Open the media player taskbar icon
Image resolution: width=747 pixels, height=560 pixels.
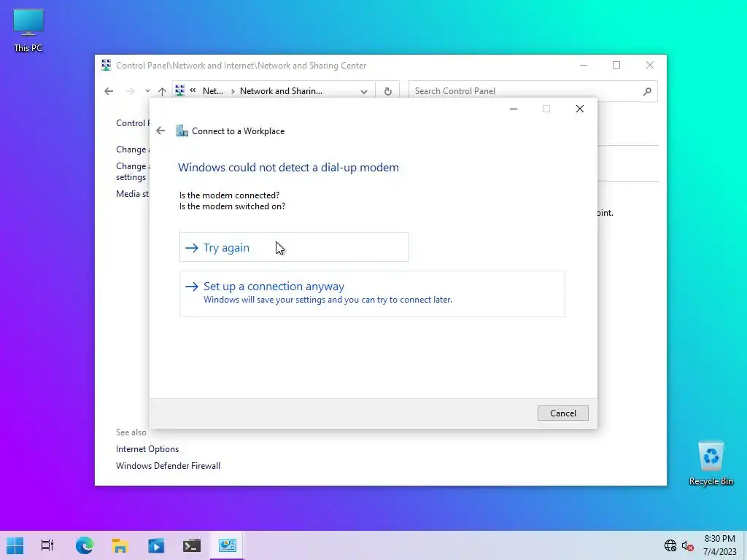pyautogui.click(x=156, y=545)
